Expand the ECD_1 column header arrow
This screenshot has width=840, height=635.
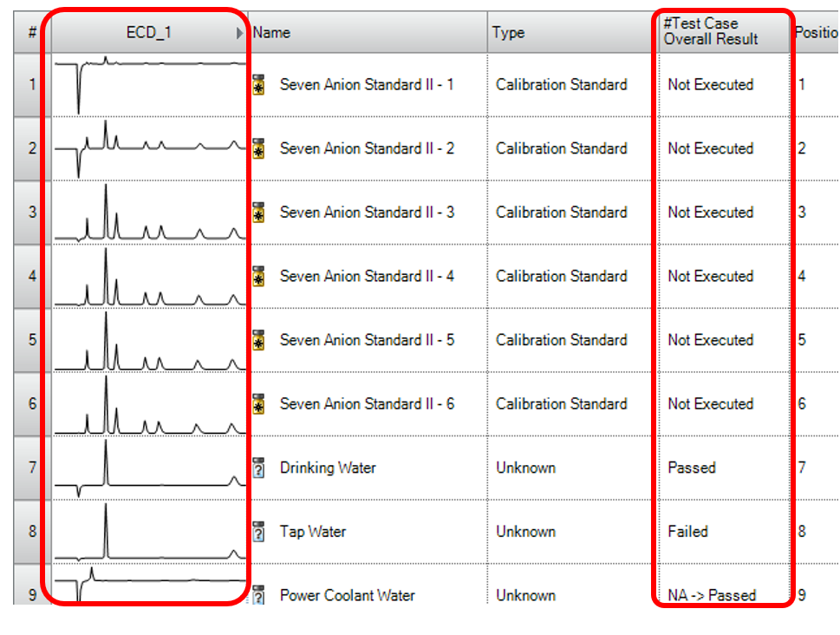click(x=240, y=33)
